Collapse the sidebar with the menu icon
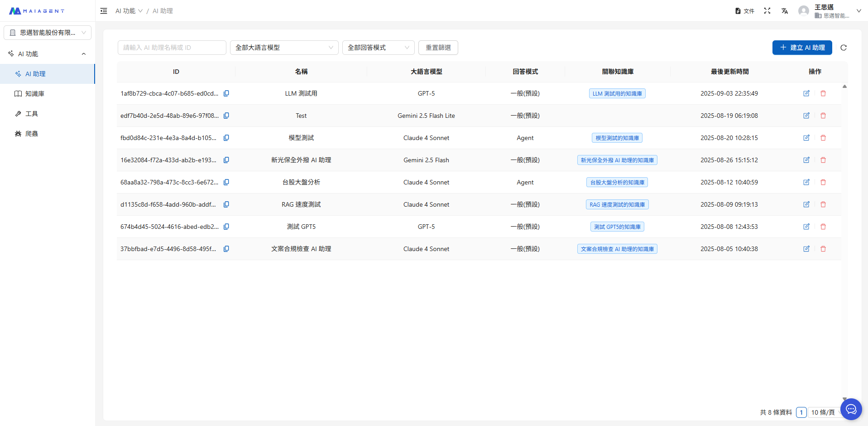868x426 pixels. tap(104, 11)
